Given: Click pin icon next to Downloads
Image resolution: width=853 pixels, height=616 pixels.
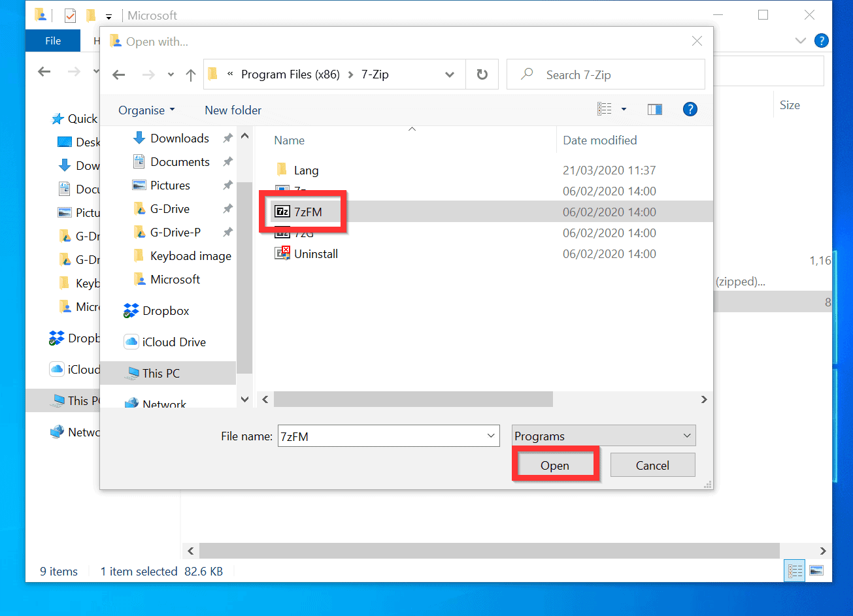Looking at the screenshot, I should click(x=227, y=138).
